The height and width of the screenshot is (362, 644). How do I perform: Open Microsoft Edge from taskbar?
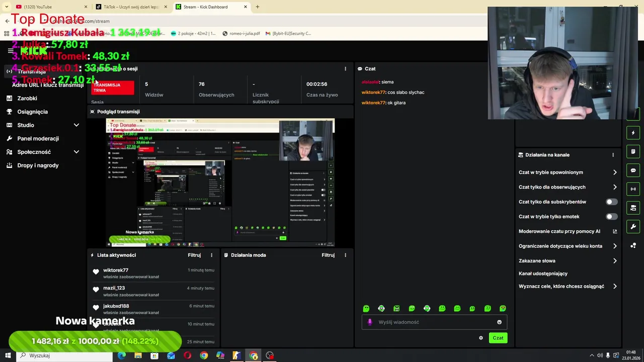(x=121, y=355)
